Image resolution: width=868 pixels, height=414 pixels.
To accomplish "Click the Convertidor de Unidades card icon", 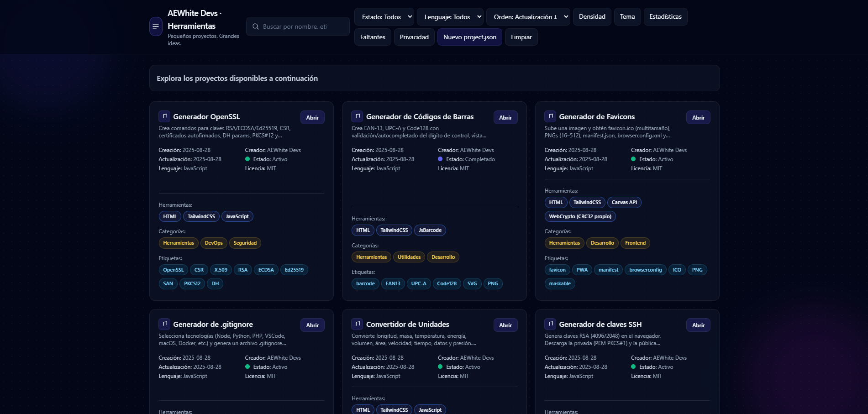I will click(x=357, y=324).
